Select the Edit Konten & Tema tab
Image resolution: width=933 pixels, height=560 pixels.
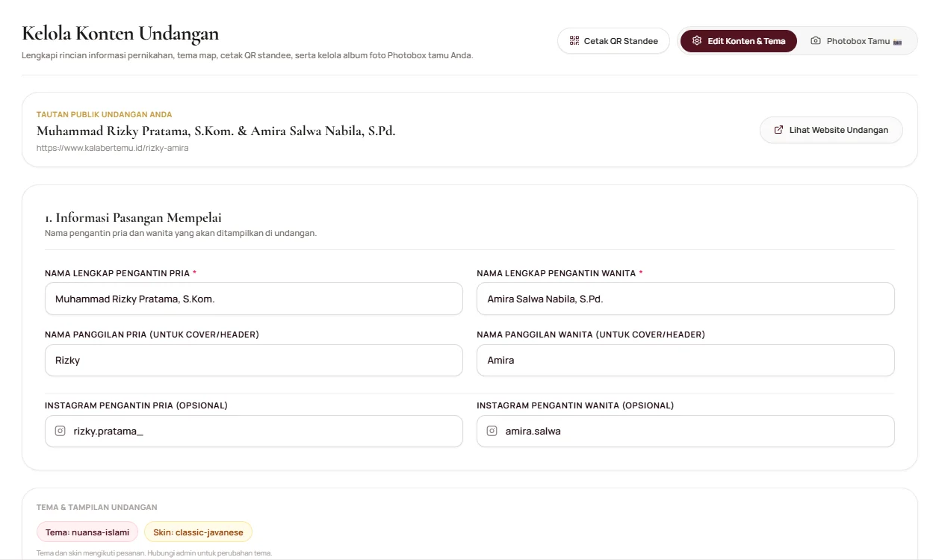pos(739,41)
